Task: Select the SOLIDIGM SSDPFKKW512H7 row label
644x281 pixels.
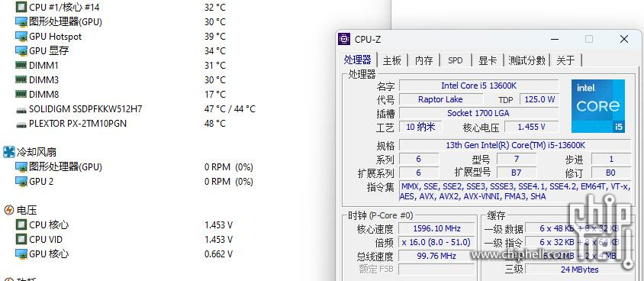Action: (x=85, y=109)
